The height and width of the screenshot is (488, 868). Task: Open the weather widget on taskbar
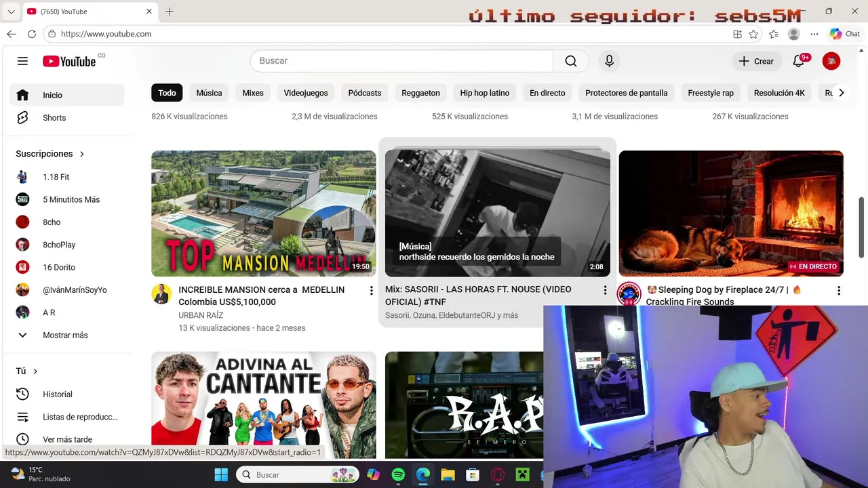[41, 474]
